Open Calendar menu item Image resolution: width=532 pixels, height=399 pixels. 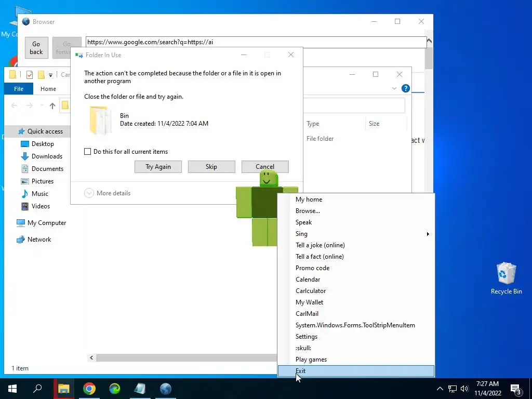[356, 279]
